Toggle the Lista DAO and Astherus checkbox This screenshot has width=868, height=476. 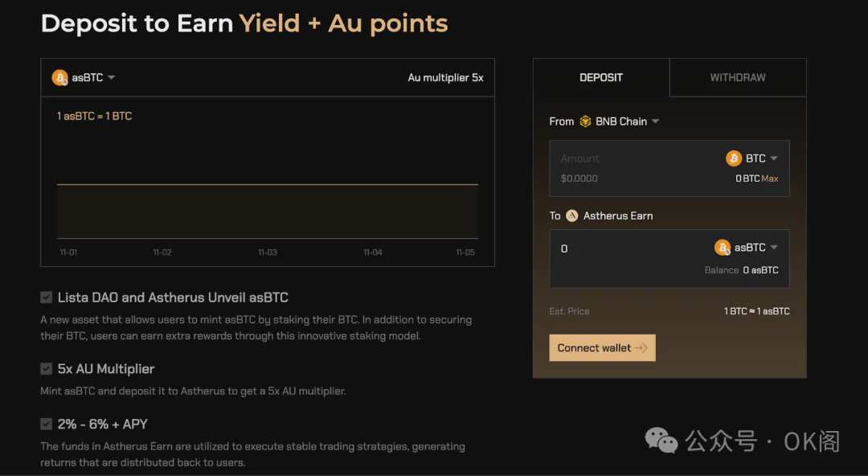[47, 297]
